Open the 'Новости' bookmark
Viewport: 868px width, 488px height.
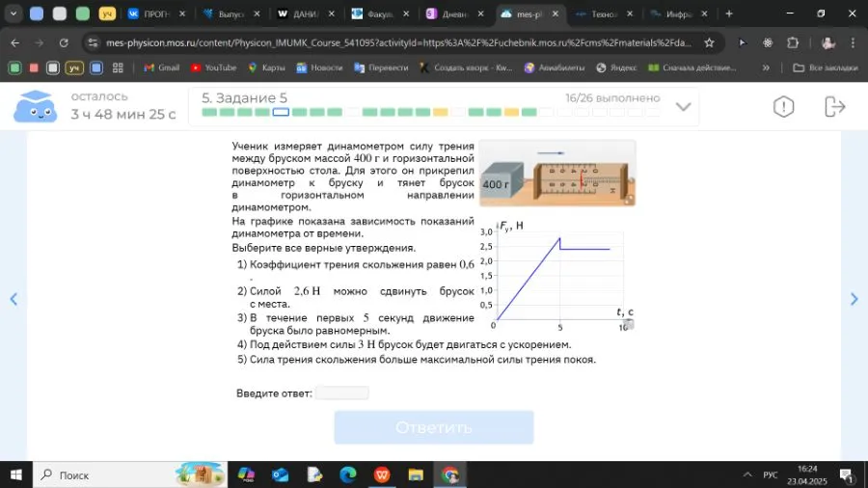pos(320,68)
